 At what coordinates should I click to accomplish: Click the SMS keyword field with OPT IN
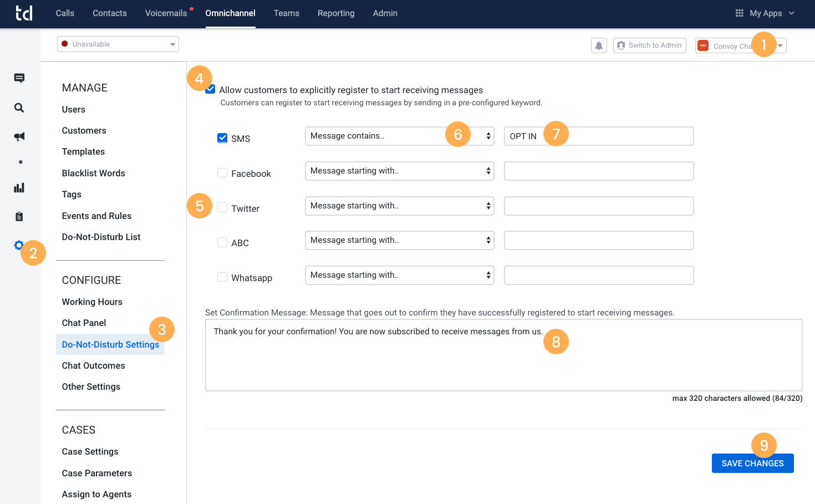[x=599, y=136]
